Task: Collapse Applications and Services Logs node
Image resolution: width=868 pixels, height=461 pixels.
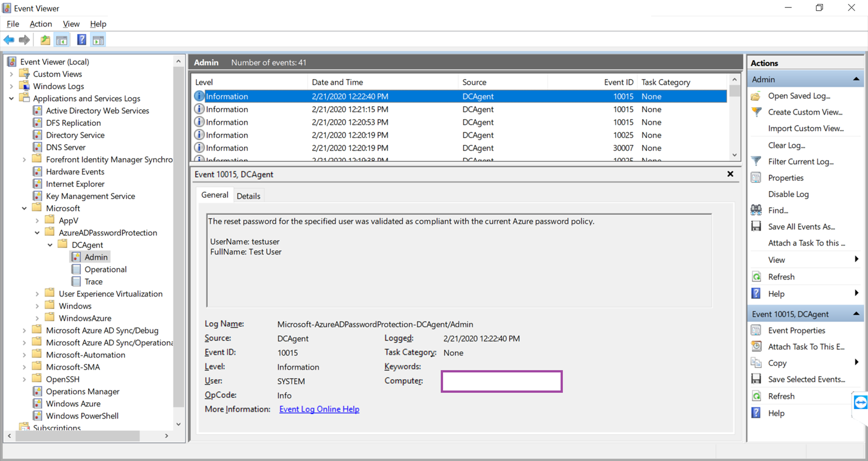Action: coord(11,98)
